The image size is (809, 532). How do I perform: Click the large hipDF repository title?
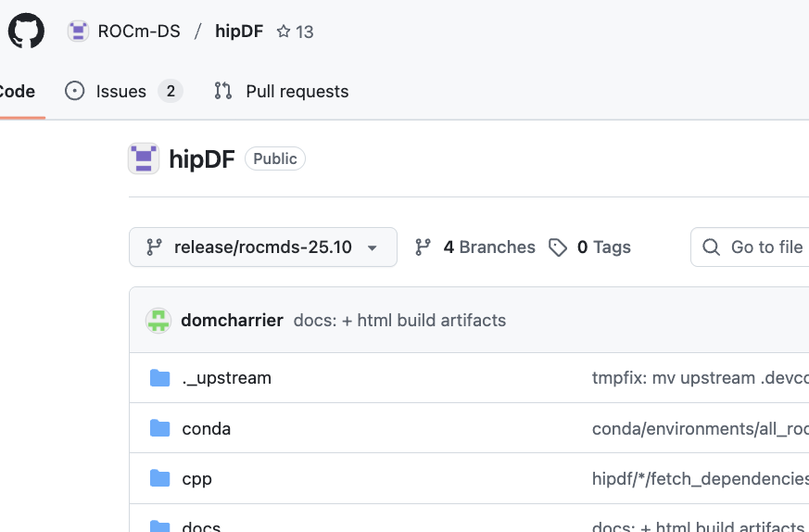point(202,158)
